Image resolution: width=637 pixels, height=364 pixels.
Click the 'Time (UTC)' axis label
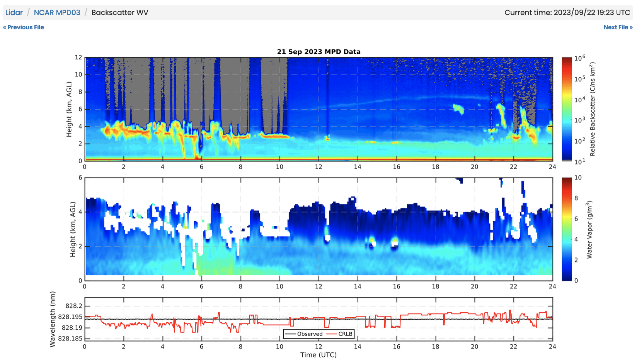[x=318, y=355]
